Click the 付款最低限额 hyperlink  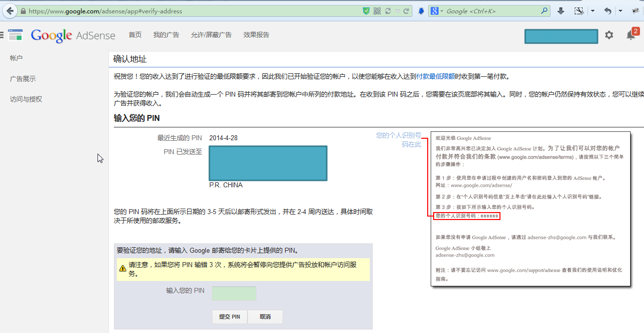click(436, 76)
